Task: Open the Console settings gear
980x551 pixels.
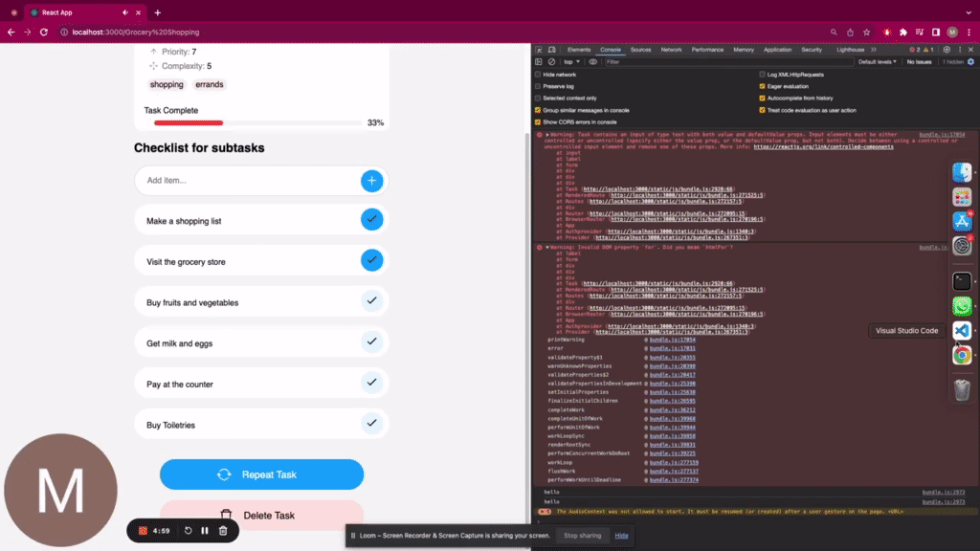Action: point(971,61)
